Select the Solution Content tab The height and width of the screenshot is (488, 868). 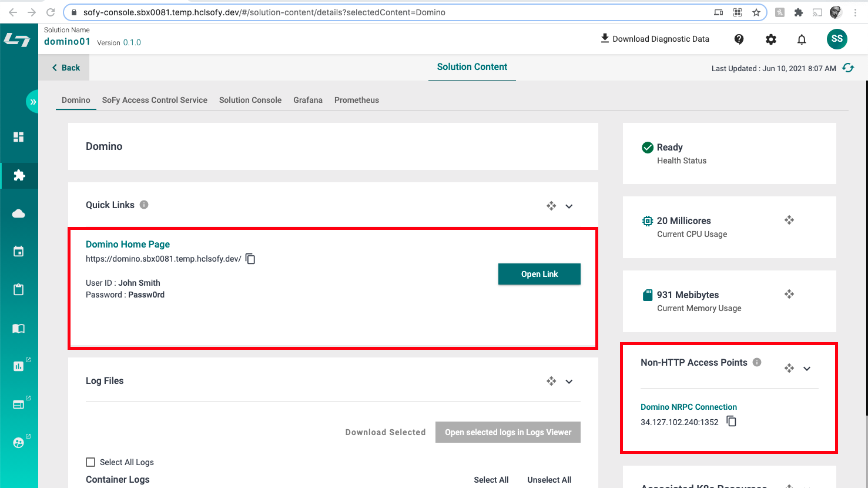pos(472,67)
